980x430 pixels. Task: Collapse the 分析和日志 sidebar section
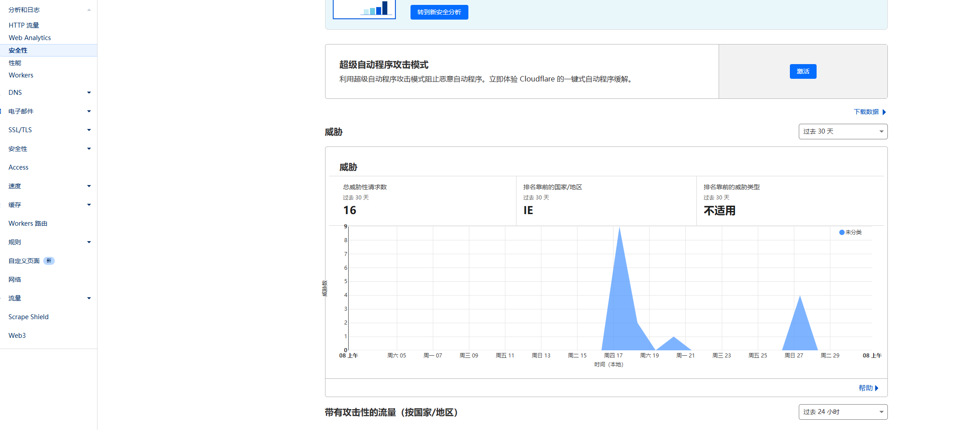[89, 9]
